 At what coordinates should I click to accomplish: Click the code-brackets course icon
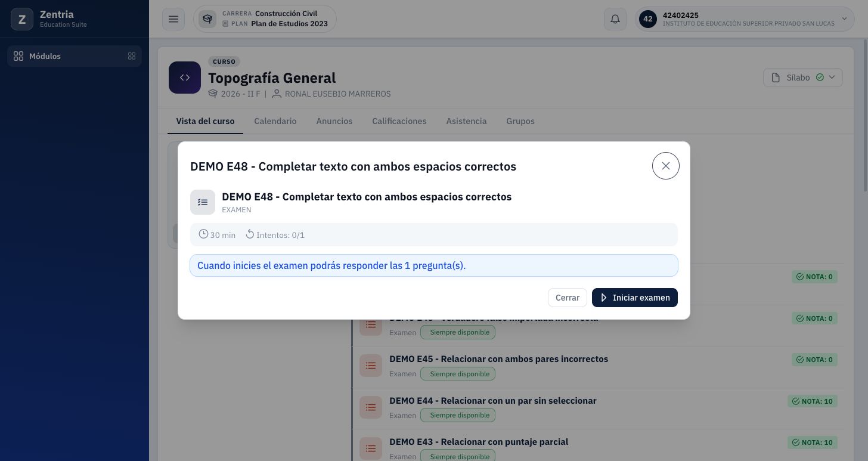(x=185, y=78)
